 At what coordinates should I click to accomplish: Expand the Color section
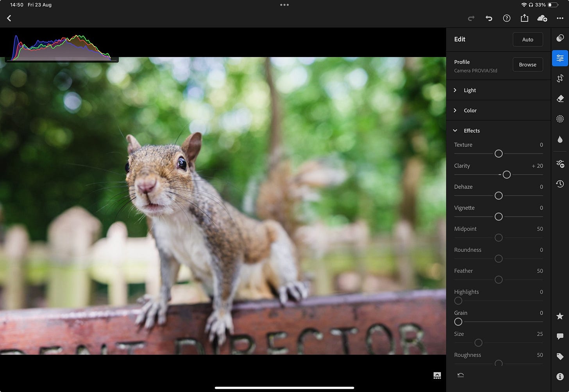click(470, 111)
